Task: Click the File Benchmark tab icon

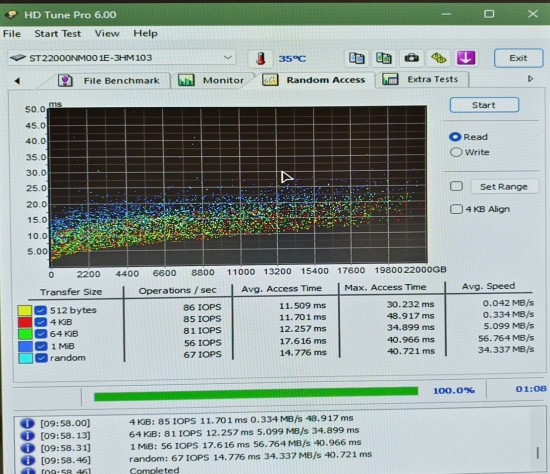Action: [65, 80]
